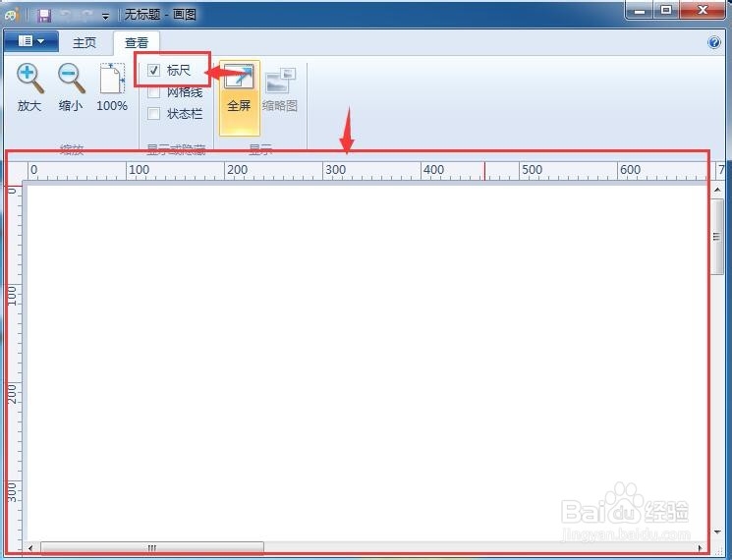
Task: Enable the Gridlines checkbox (网格线)
Action: [153, 92]
